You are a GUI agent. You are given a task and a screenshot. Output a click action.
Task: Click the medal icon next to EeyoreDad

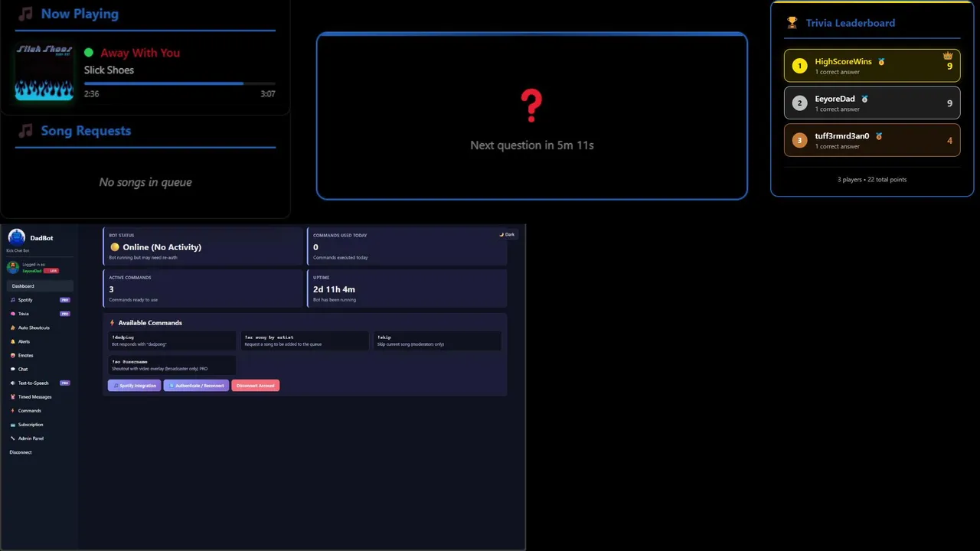864,99
